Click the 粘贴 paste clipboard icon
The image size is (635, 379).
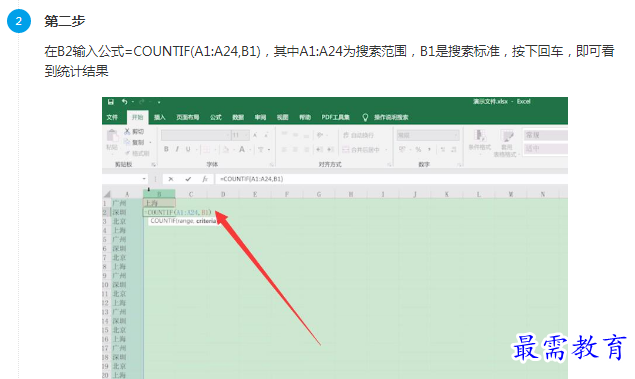pos(112,136)
